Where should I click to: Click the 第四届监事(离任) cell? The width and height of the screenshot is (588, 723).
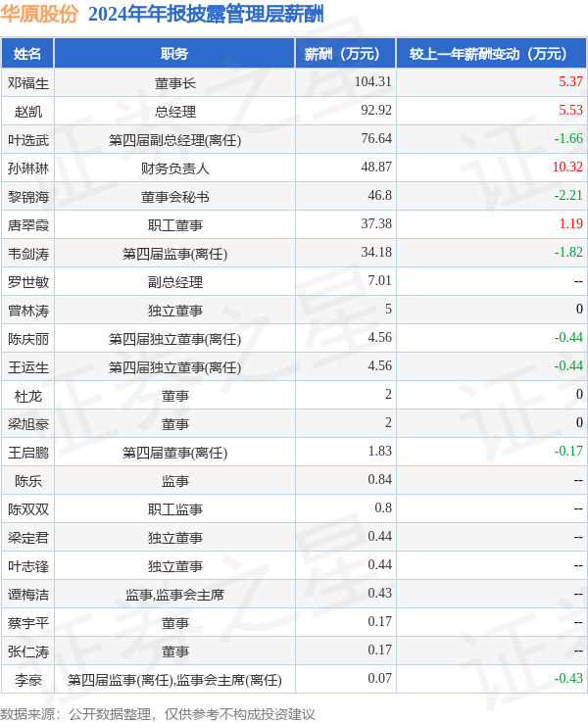coord(174,254)
